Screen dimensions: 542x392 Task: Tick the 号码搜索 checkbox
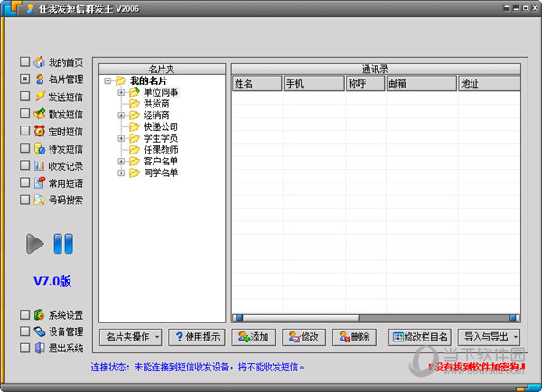coord(24,200)
